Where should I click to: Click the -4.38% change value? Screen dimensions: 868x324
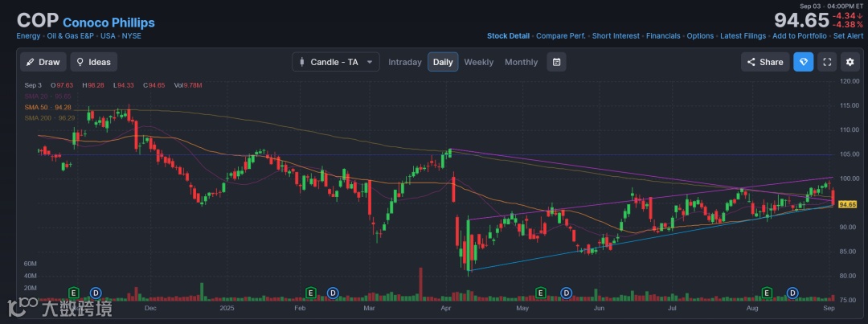coord(848,25)
